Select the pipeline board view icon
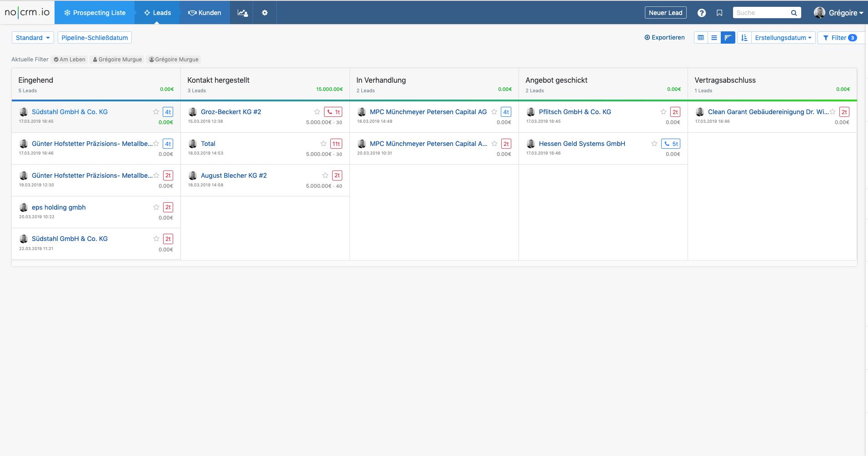The height and width of the screenshot is (456, 868). pos(728,38)
